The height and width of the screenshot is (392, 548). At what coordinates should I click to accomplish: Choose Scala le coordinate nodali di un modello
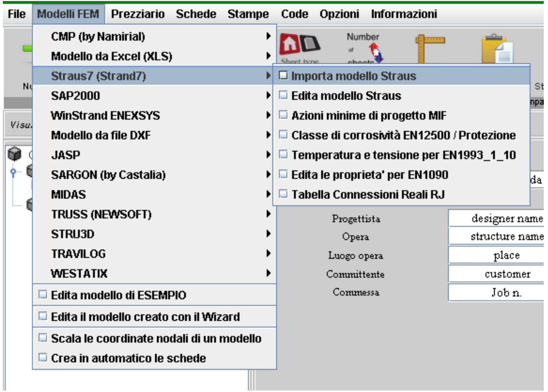pos(155,338)
